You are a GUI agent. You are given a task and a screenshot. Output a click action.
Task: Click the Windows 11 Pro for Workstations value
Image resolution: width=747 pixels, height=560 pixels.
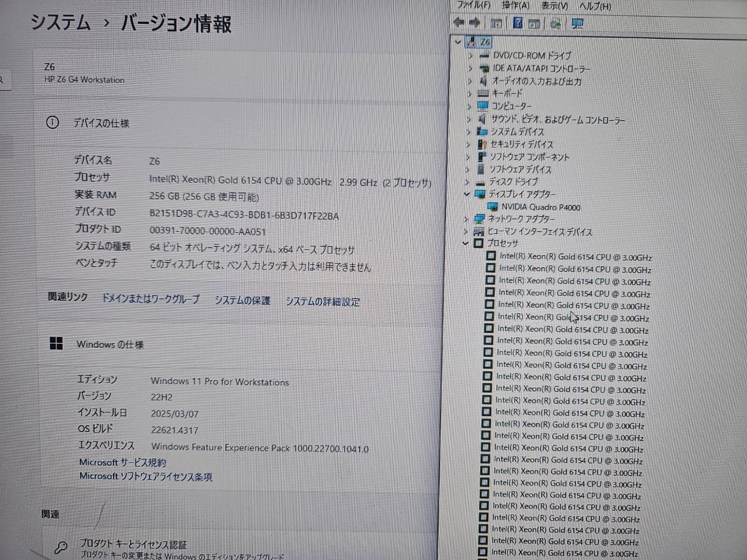[x=220, y=381]
